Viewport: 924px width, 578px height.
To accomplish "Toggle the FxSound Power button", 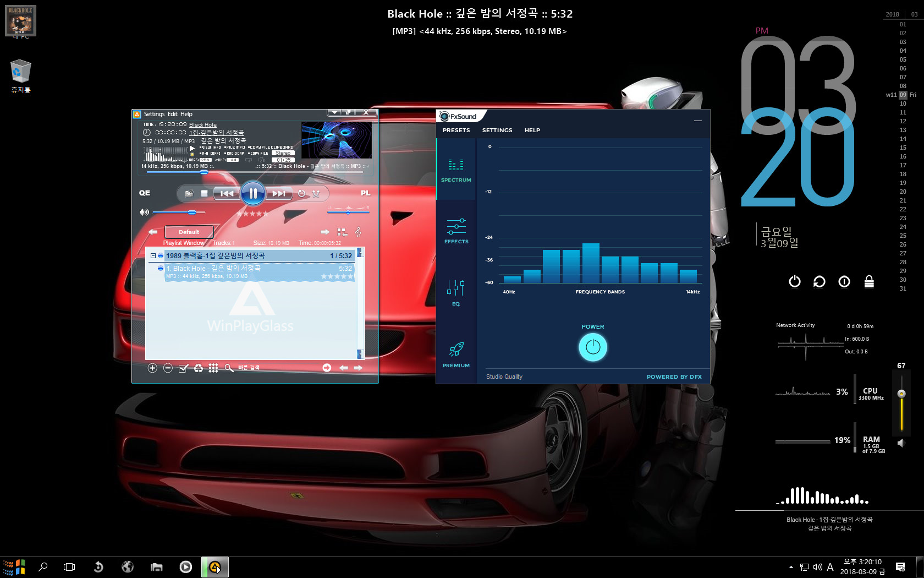I will (x=593, y=347).
